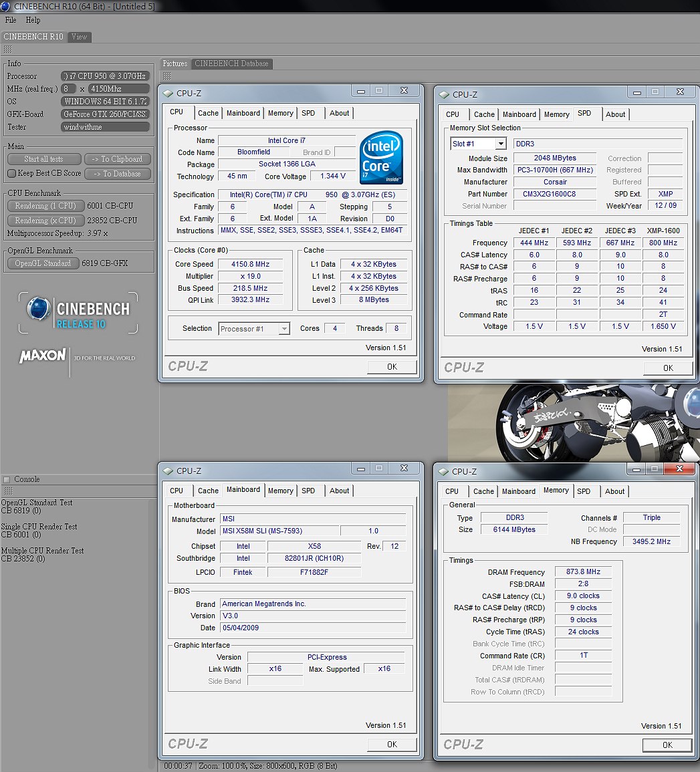The width and height of the screenshot is (700, 772).
Task: Switch to the View tab next to CINEBENCH R10
Action: tap(80, 37)
